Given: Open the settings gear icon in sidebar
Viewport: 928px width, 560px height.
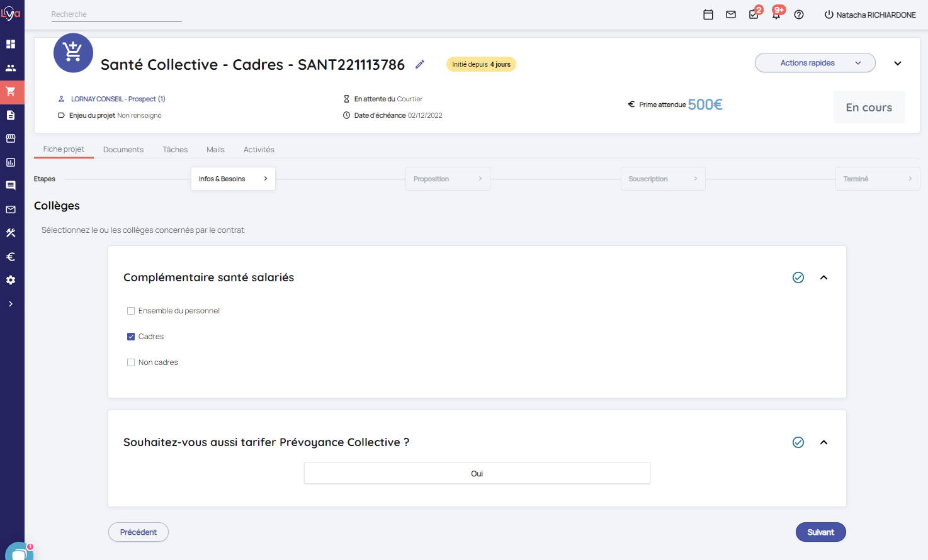Looking at the screenshot, I should coord(11,280).
